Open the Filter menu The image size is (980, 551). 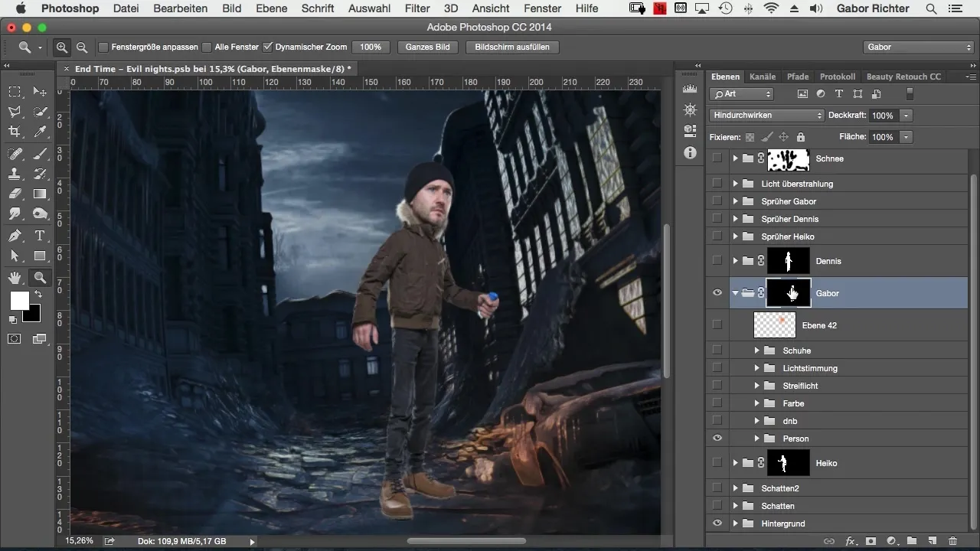pyautogui.click(x=416, y=8)
